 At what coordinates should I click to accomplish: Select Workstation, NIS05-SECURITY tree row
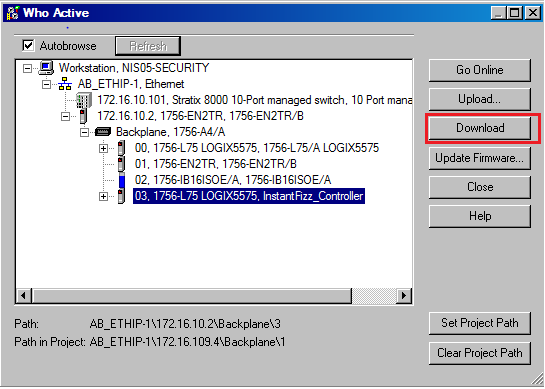coord(134,68)
